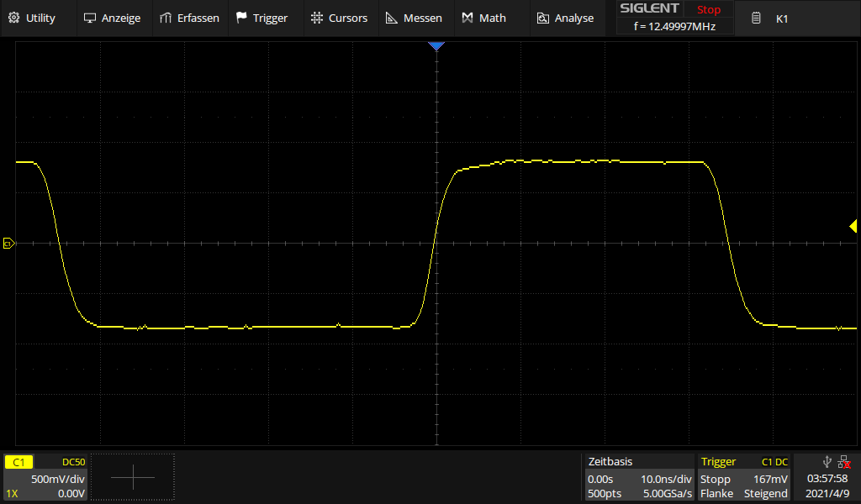The image size is (861, 504).
Task: Click the 1X probe attenuation value
Action: [x=12, y=494]
